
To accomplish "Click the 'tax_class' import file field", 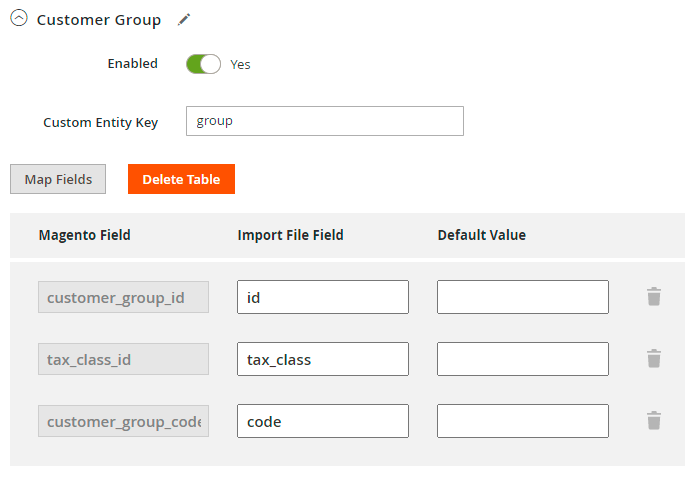I will [322, 359].
